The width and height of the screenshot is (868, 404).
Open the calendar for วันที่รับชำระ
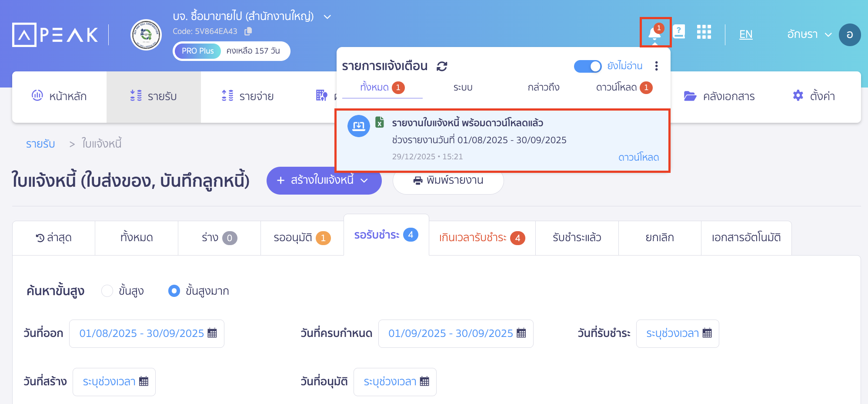coord(707,333)
